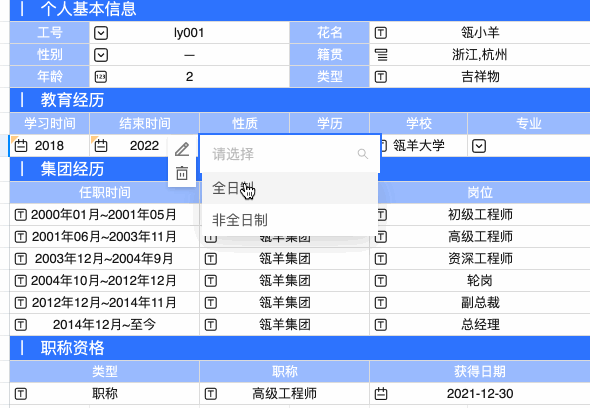Open the 专业 dropdown icon
590x408 pixels.
(479, 146)
